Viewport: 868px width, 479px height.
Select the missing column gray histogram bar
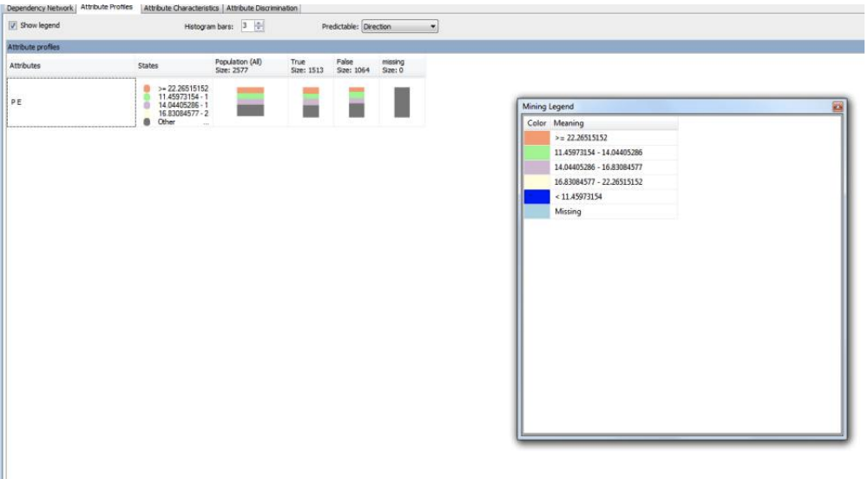pos(402,102)
